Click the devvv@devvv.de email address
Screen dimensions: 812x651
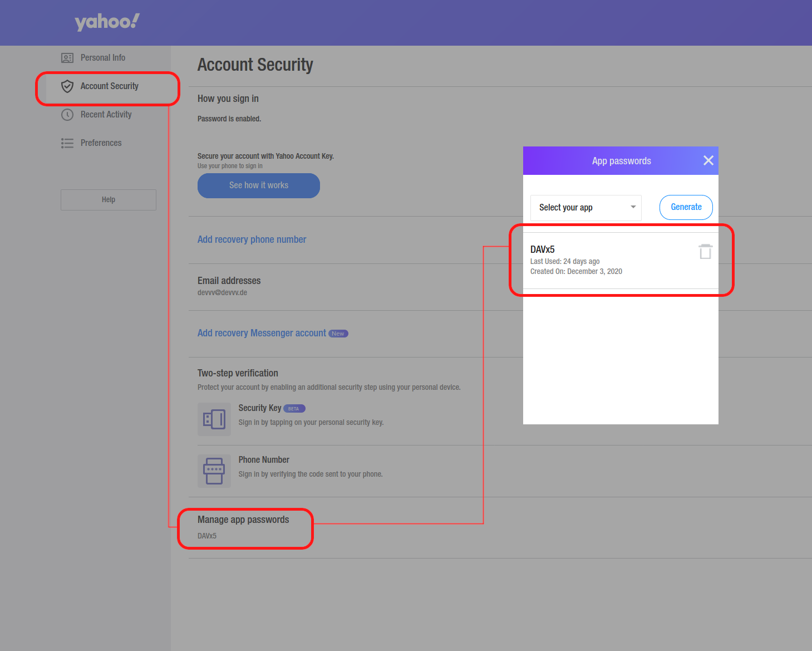tap(222, 293)
